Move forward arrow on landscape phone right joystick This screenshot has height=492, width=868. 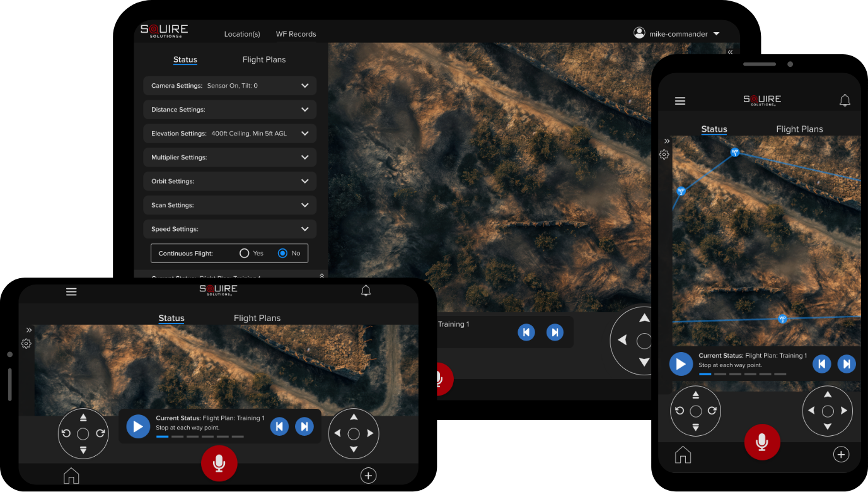[x=354, y=417]
